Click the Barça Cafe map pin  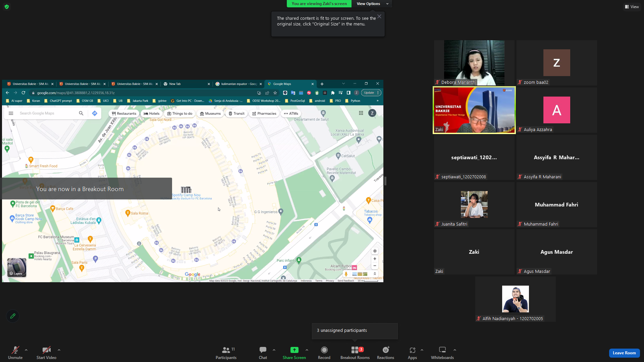53,208
